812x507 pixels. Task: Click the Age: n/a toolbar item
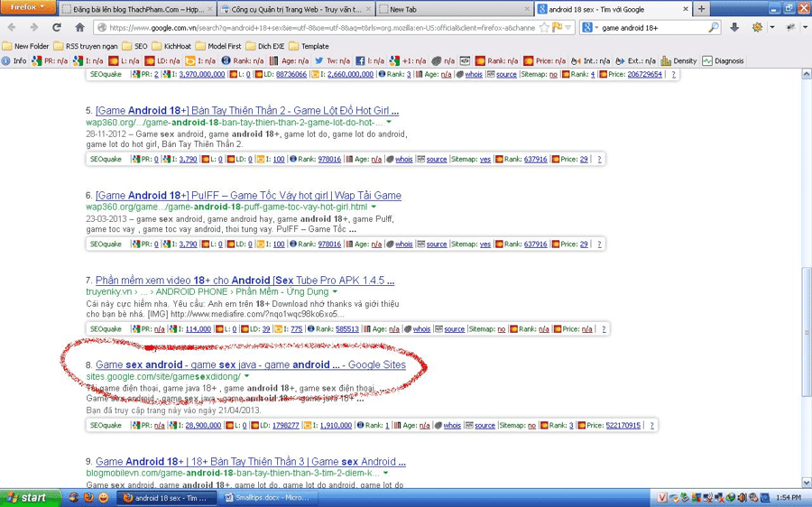tap(289, 60)
